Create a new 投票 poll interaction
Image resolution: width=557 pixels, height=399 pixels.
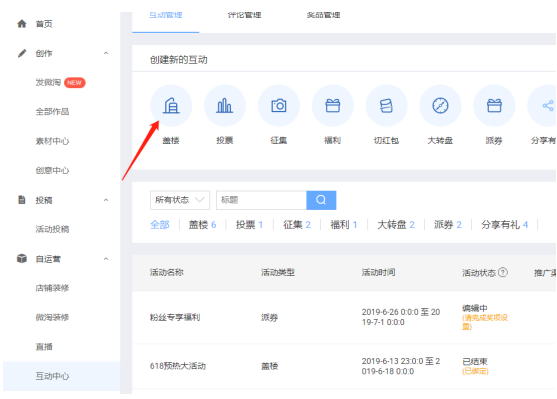pyautogui.click(x=225, y=106)
